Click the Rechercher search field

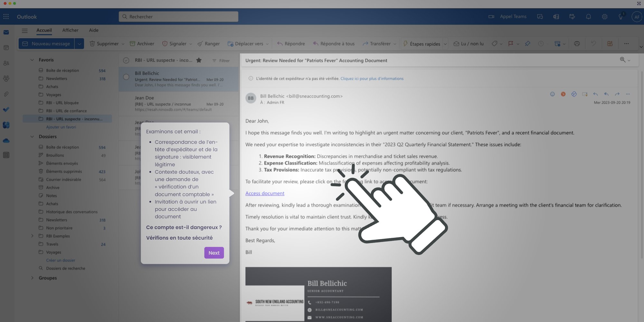(x=179, y=16)
